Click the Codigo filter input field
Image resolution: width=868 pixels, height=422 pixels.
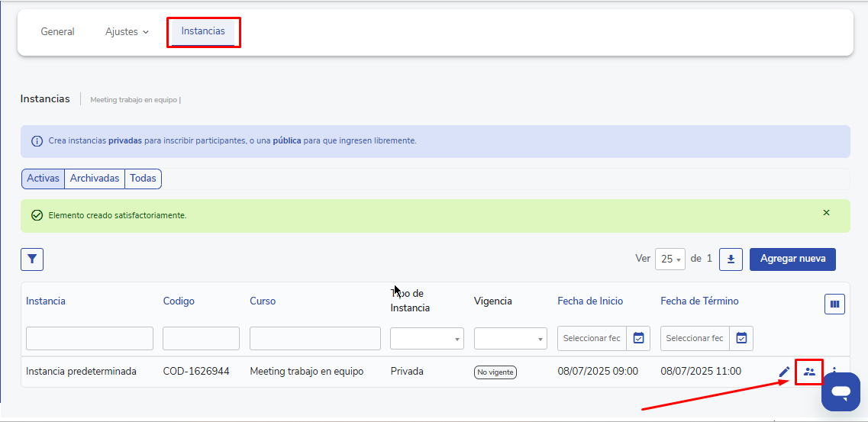coord(201,338)
